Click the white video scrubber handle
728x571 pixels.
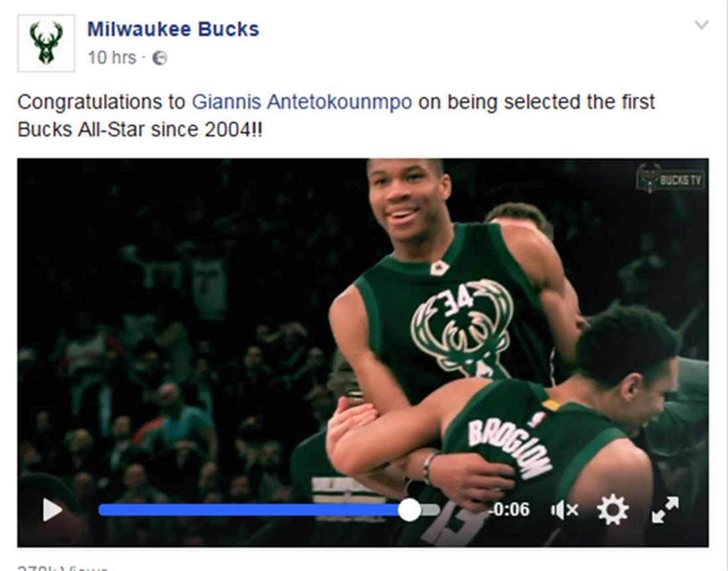tap(409, 510)
